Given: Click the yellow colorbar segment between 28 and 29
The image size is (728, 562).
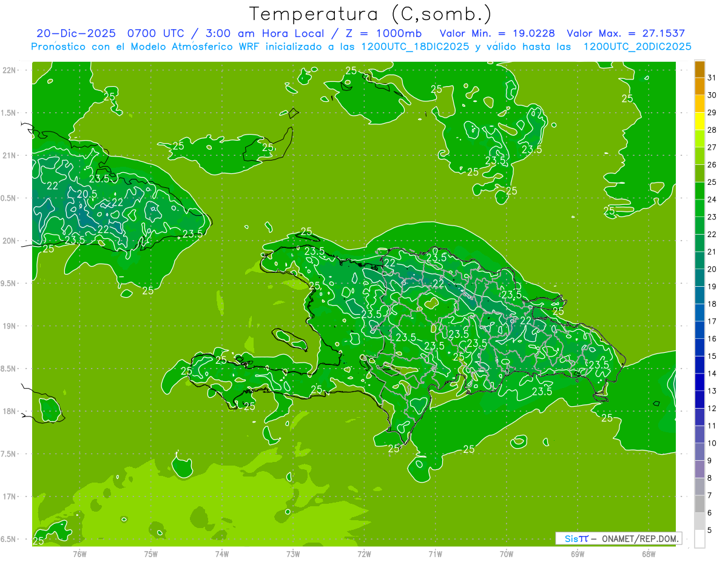Looking at the screenshot, I should click(x=699, y=121).
